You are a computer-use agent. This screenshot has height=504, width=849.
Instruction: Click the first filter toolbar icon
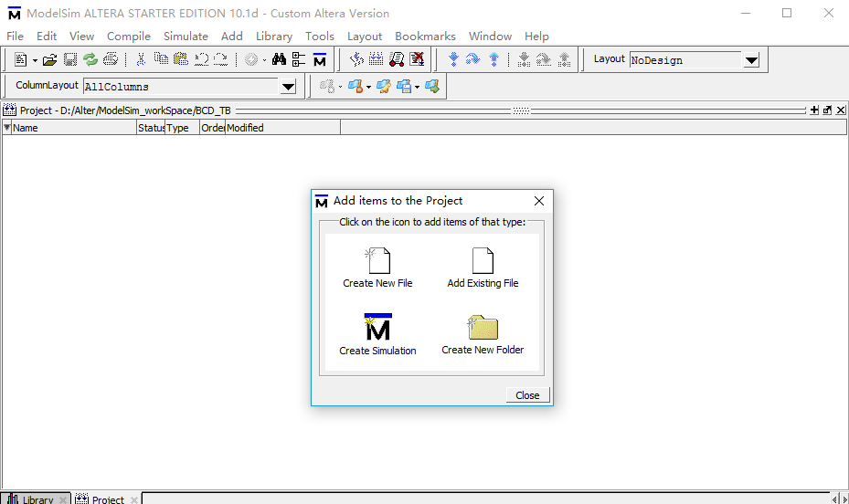coord(327,86)
